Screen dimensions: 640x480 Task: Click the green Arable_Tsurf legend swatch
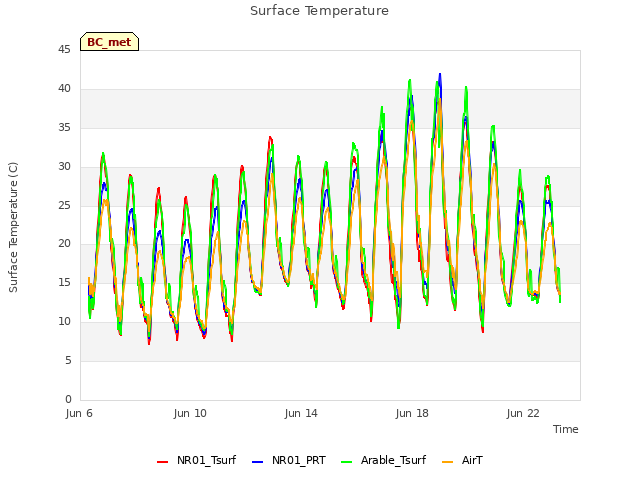tap(347, 462)
